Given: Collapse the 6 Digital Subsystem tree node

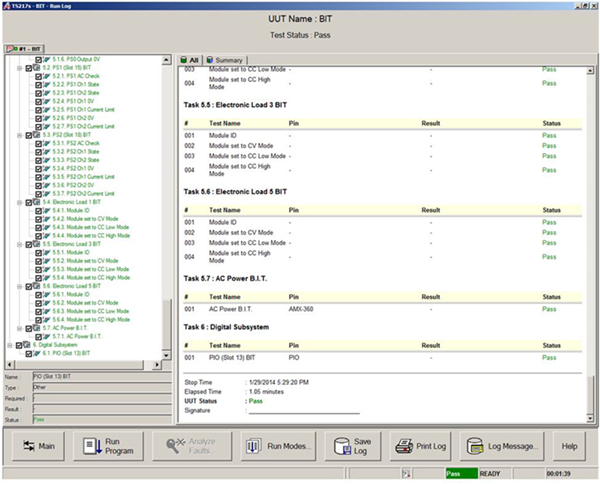Looking at the screenshot, I should point(7,344).
